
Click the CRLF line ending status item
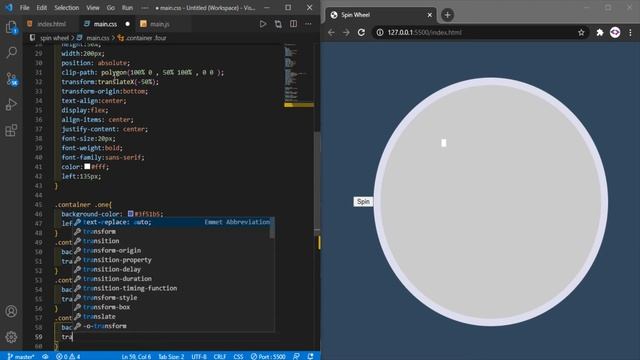(220, 356)
